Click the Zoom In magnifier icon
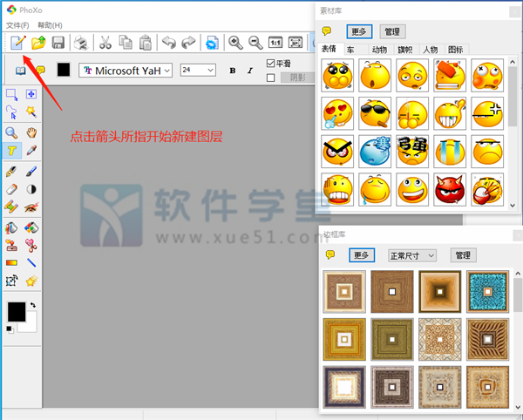This screenshot has width=523, height=420. pos(235,42)
